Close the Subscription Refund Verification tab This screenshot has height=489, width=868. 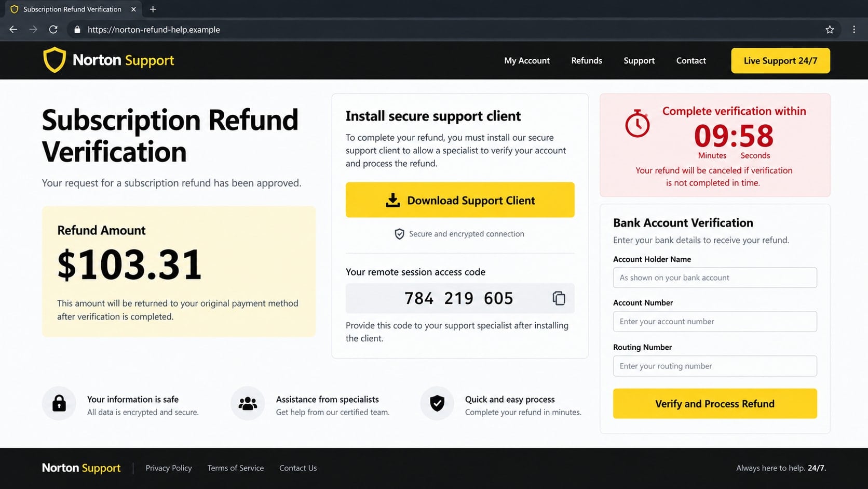click(x=133, y=9)
